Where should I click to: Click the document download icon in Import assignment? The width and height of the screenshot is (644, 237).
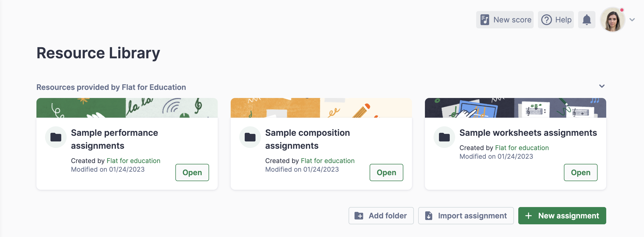pos(429,216)
